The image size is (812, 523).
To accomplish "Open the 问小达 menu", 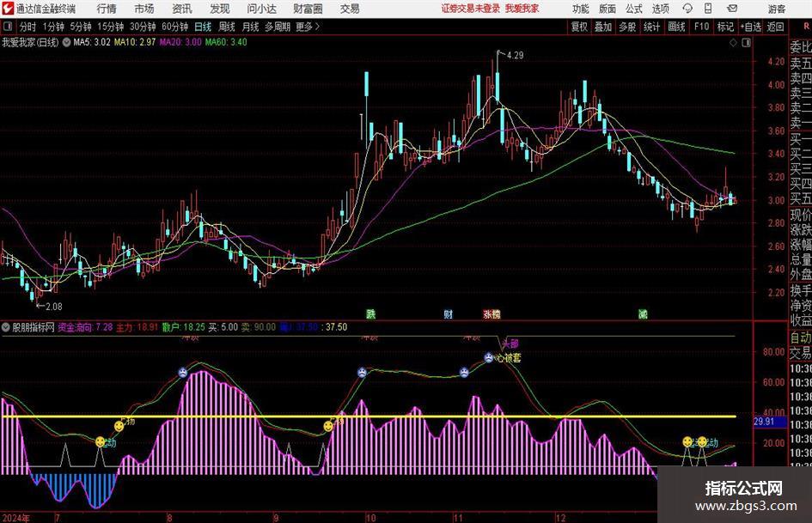I will point(261,9).
